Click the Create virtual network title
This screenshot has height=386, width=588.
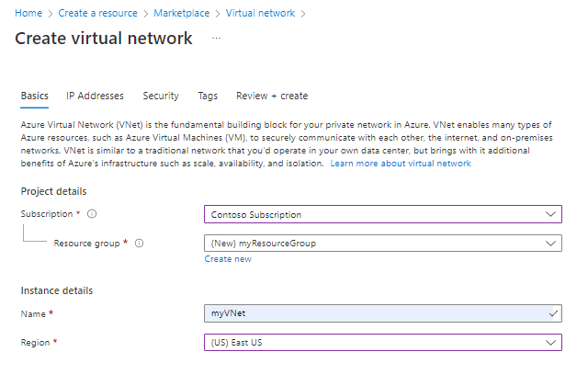104,39
